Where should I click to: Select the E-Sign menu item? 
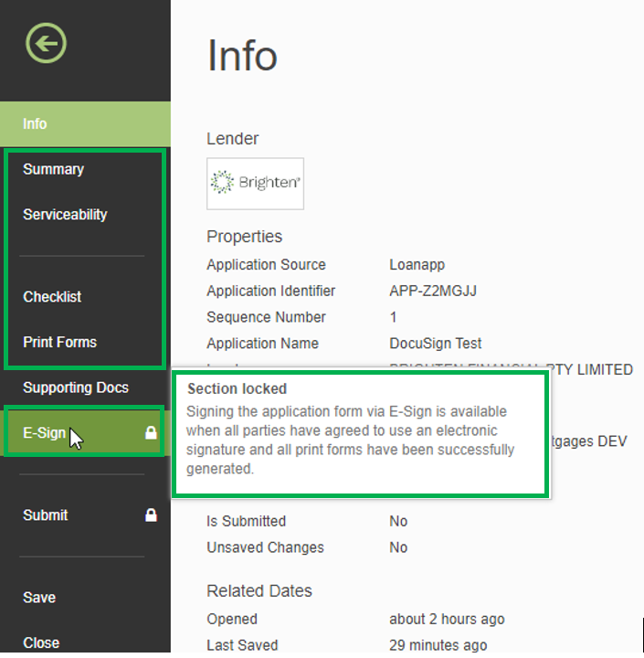point(44,433)
